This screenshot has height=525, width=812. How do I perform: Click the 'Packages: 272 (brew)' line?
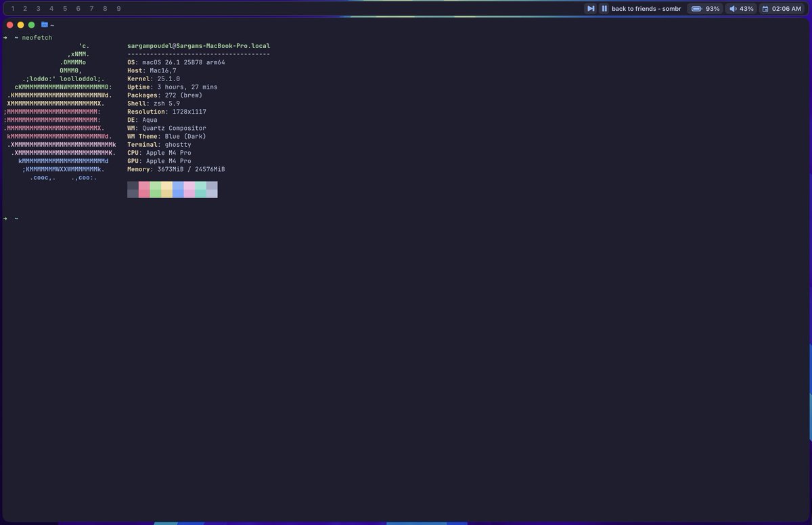pyautogui.click(x=164, y=95)
